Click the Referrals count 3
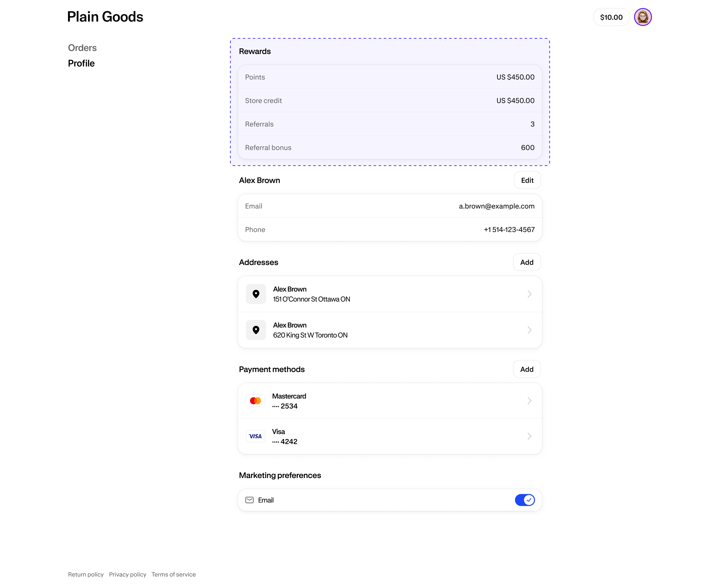720x588 pixels. (532, 124)
